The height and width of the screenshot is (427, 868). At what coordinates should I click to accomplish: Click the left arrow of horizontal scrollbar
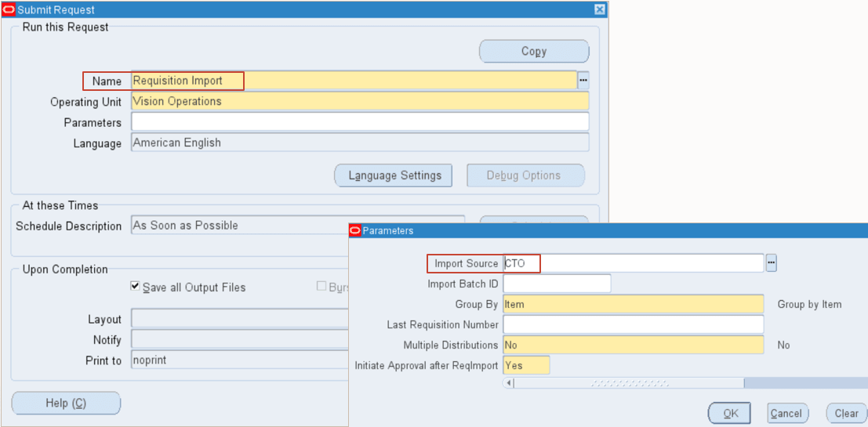coord(509,383)
